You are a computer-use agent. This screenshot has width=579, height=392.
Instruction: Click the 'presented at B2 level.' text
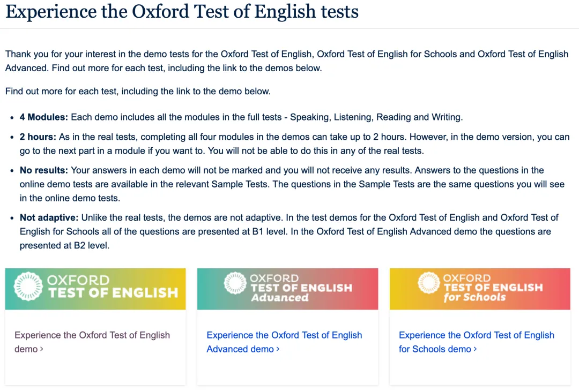point(64,246)
